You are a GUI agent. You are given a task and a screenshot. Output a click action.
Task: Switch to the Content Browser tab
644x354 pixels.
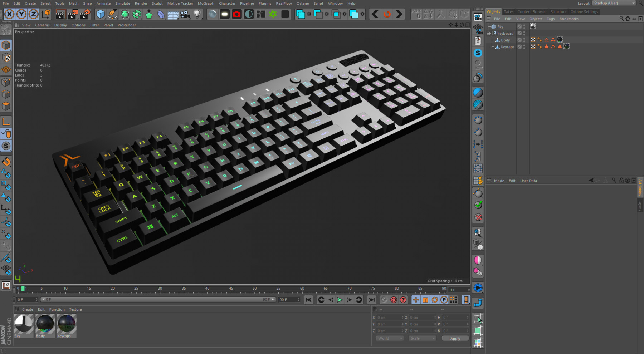coord(532,11)
